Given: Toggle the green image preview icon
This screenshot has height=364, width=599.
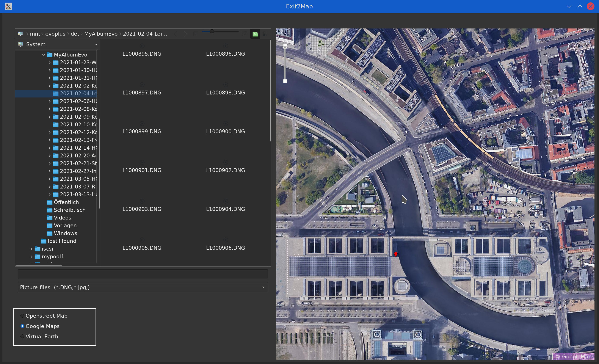Looking at the screenshot, I should pos(255,34).
